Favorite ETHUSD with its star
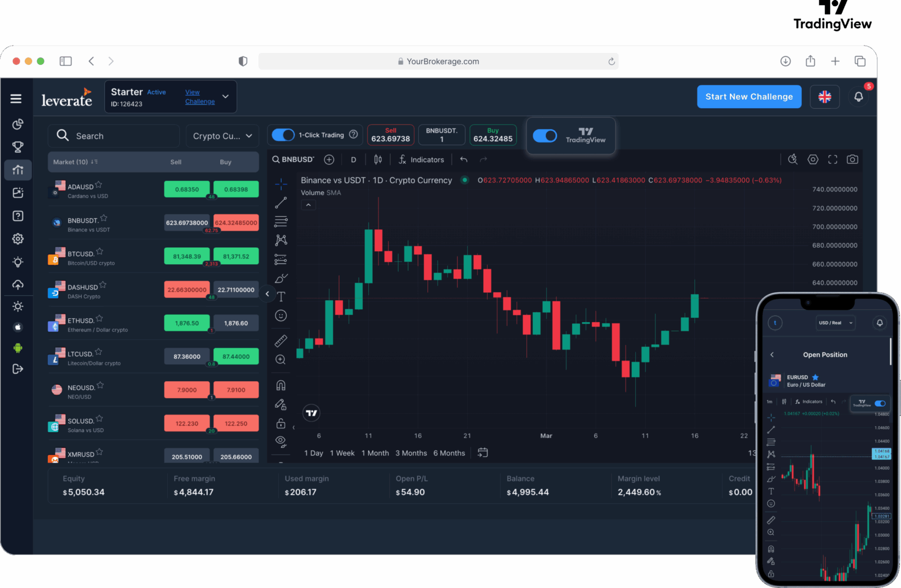Image resolution: width=901 pixels, height=588 pixels. coord(100,318)
